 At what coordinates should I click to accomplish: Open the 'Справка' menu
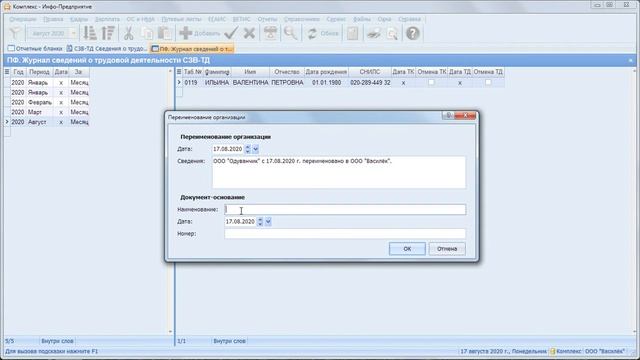409,19
